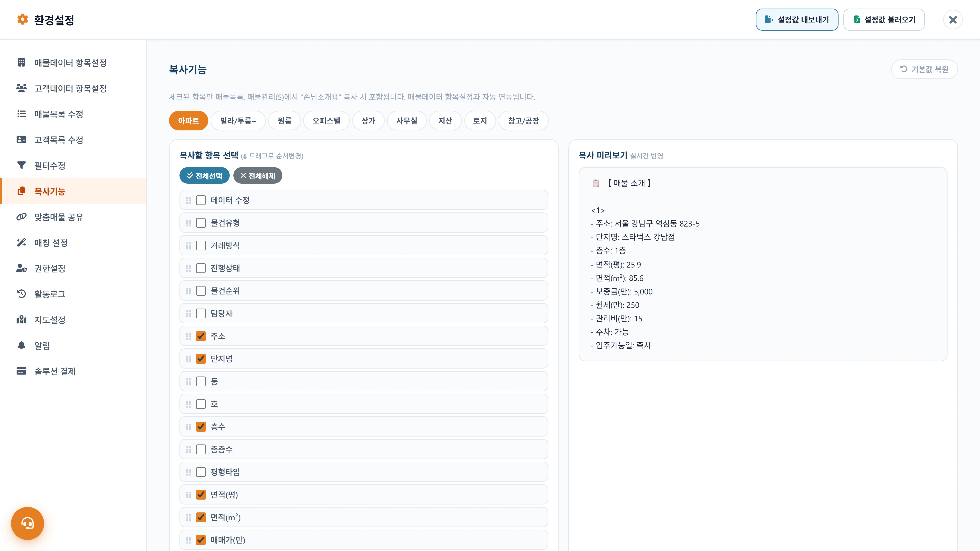The width and height of the screenshot is (980, 551).
Task: Click the drag handle of 데이터 수정 row
Action: [x=188, y=200]
